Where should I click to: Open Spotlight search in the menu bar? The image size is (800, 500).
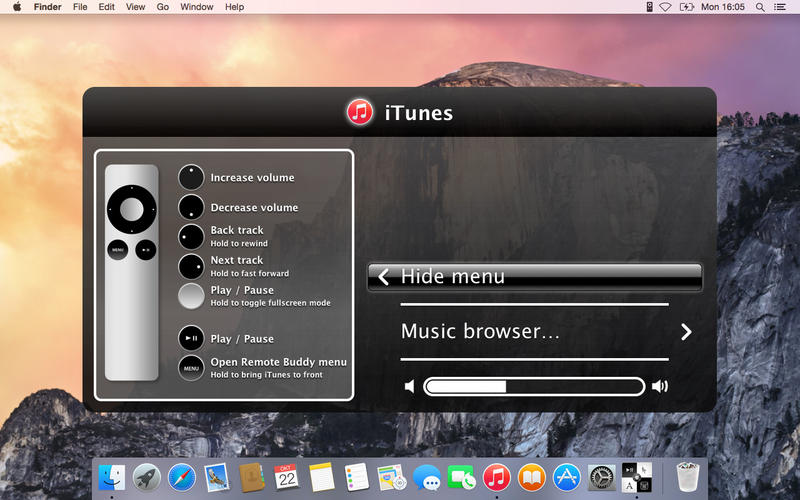tap(759, 7)
